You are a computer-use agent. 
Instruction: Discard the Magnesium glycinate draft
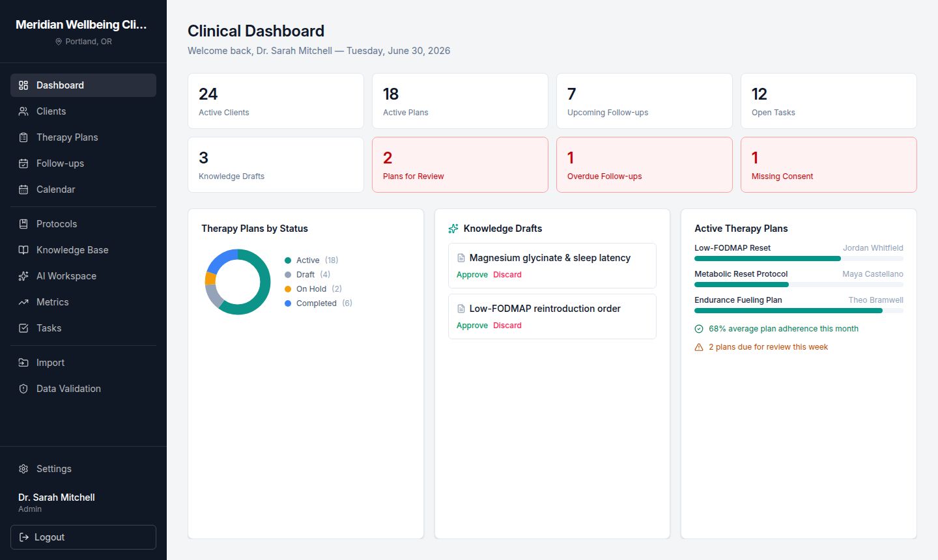pos(507,275)
